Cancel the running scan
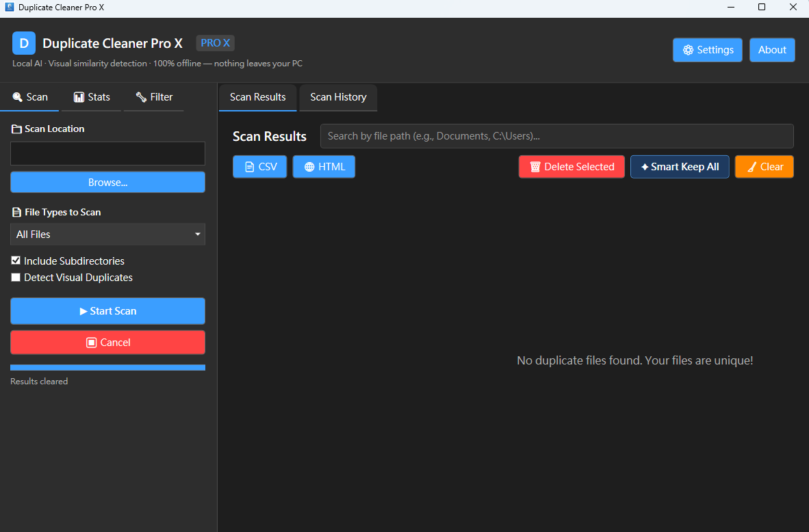Screen dimensions: 809x532 108,343
